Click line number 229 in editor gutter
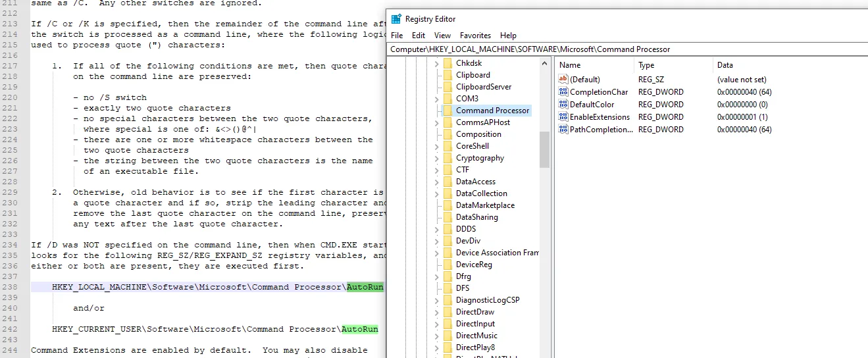The width and height of the screenshot is (868, 358). [x=9, y=192]
